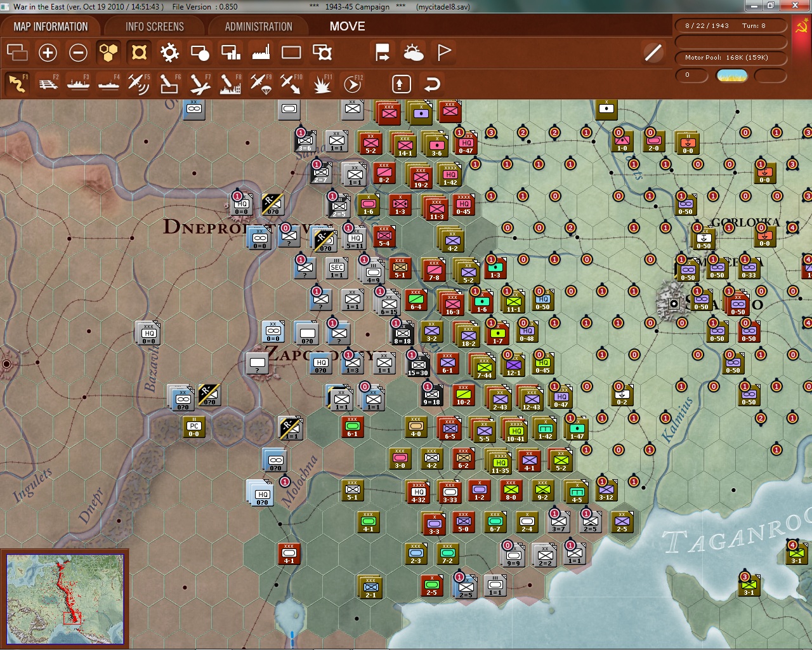Select Bomb airfield icon labeled F7
812x650 pixels.
pos(200,84)
